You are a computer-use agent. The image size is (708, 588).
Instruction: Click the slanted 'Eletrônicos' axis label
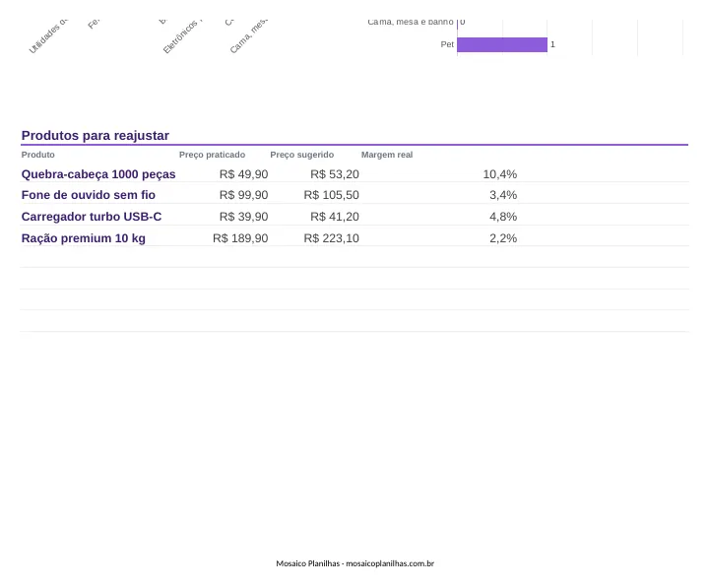pyautogui.click(x=182, y=36)
